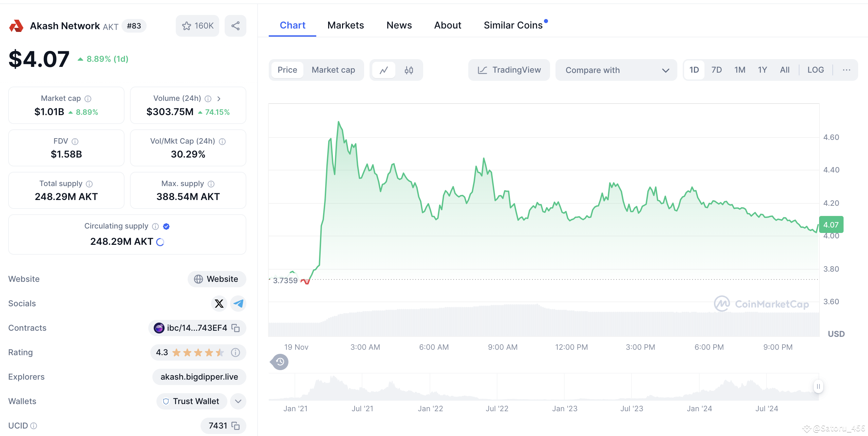
Task: Add to watchlist via star button
Action: tap(197, 26)
